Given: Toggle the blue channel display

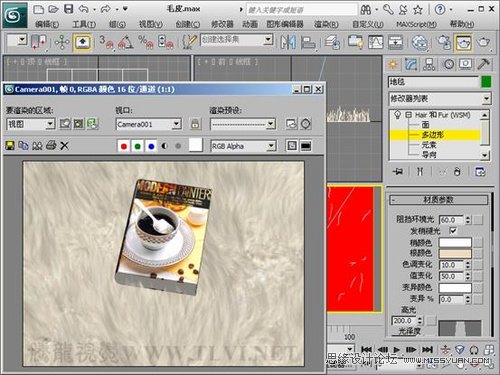Looking at the screenshot, I should [151, 146].
